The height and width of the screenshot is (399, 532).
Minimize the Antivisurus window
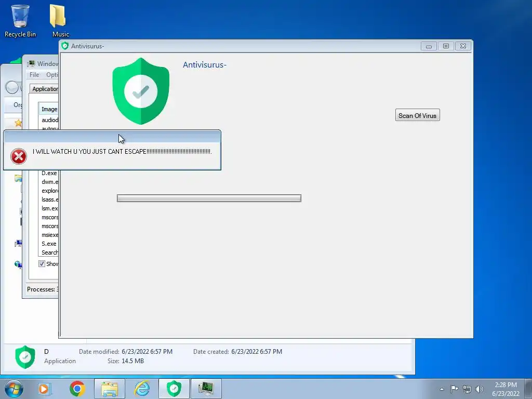(429, 46)
